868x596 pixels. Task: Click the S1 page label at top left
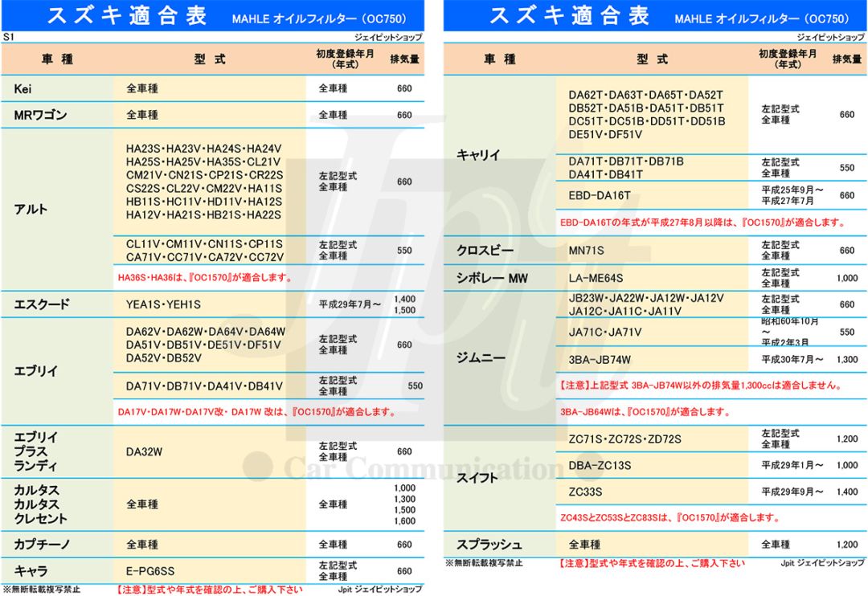(x=8, y=37)
